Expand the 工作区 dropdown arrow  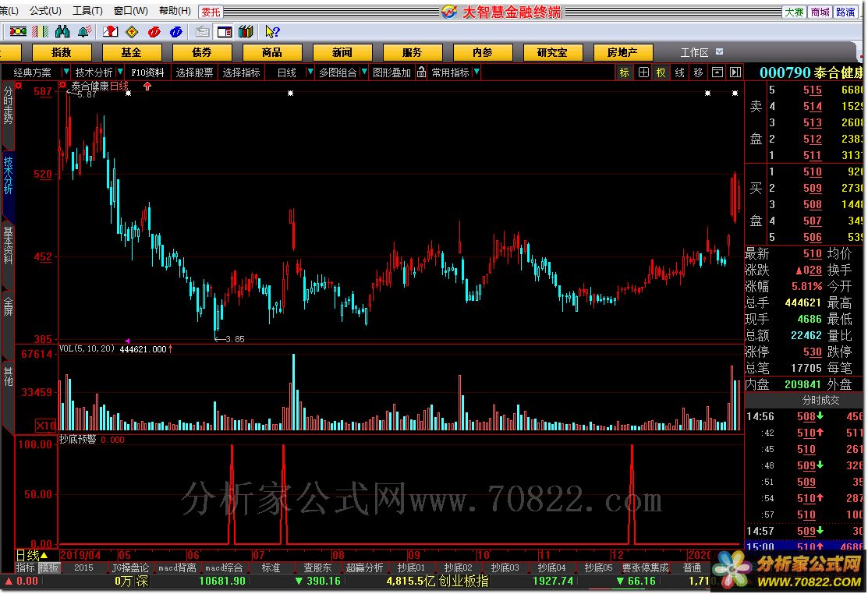pyautogui.click(x=719, y=52)
